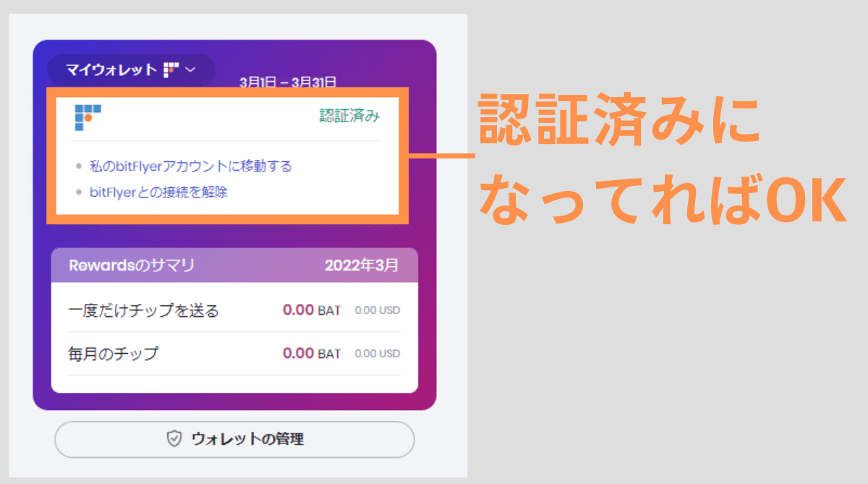This screenshot has height=484, width=868.
Task: Select bitFlyerとの接続を解除 link
Action: tap(158, 192)
